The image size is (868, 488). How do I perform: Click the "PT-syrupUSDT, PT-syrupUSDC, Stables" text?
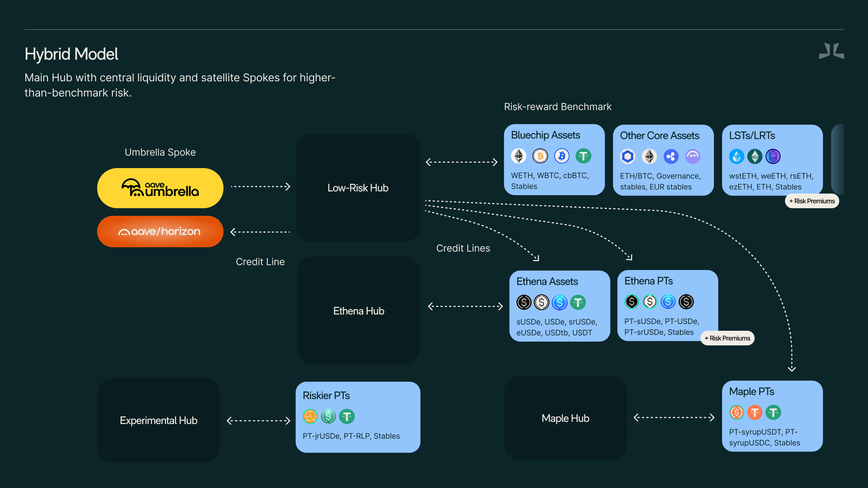tap(765, 437)
